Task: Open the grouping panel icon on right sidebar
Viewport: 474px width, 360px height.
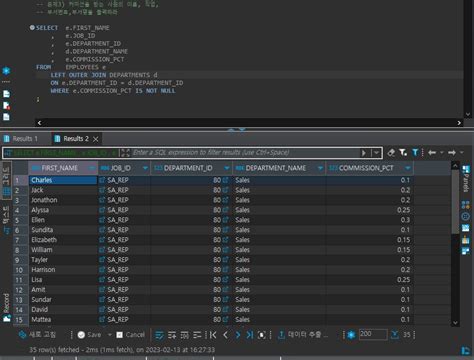Action: pyautogui.click(x=466, y=205)
